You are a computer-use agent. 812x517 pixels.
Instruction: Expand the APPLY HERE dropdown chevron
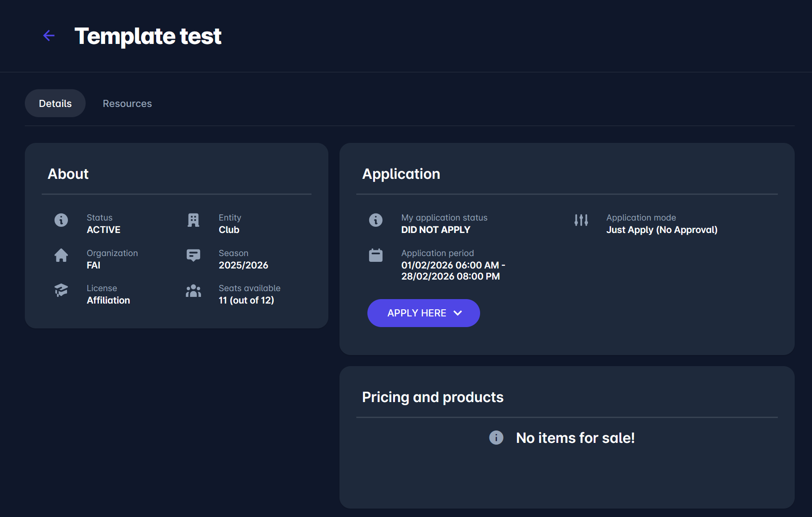pos(458,313)
